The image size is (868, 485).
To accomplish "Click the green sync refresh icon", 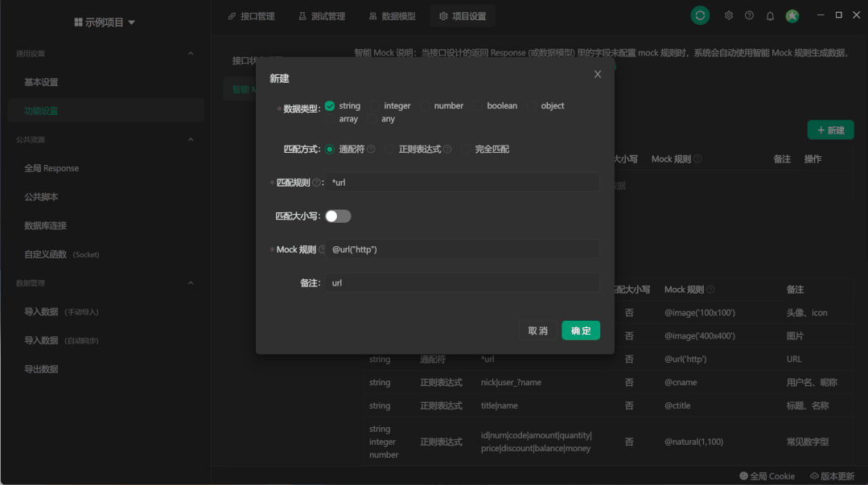I will click(699, 15).
